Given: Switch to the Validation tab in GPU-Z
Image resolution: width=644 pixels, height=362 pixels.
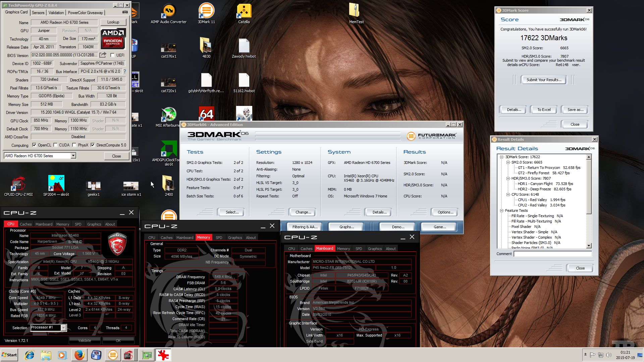Looking at the screenshot, I should (56, 13).
